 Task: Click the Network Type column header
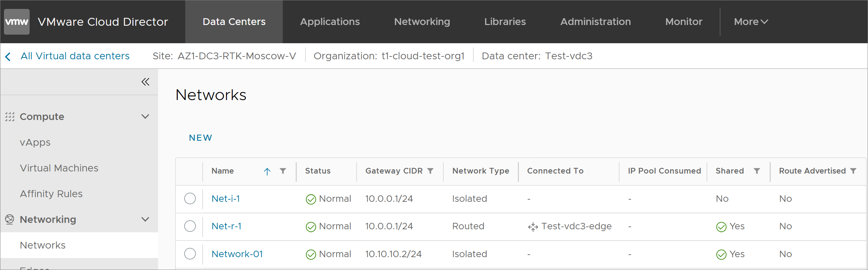click(481, 171)
